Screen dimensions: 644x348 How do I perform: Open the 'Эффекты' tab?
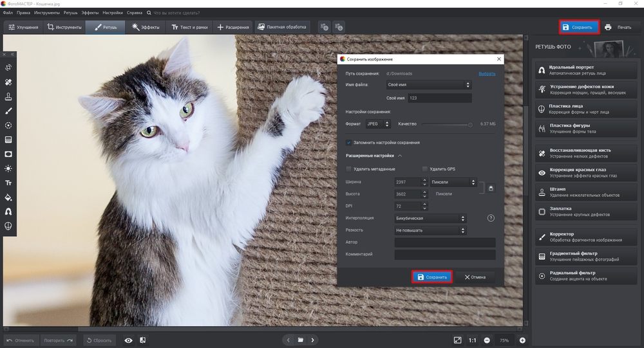coord(145,27)
